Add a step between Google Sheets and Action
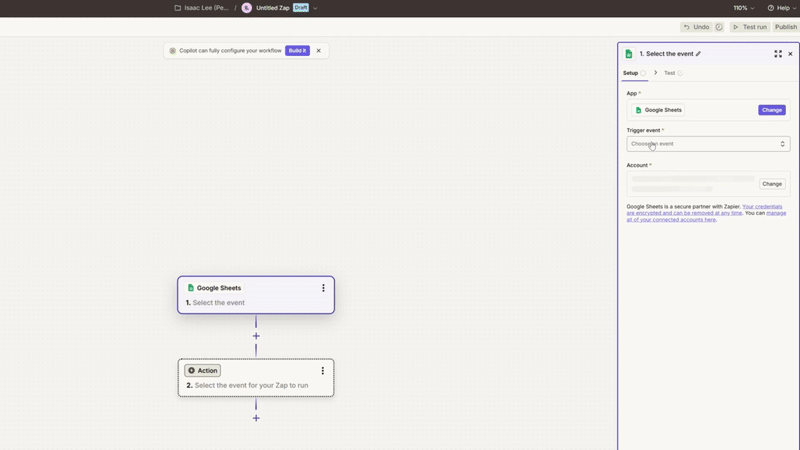The height and width of the screenshot is (450, 800). [256, 336]
